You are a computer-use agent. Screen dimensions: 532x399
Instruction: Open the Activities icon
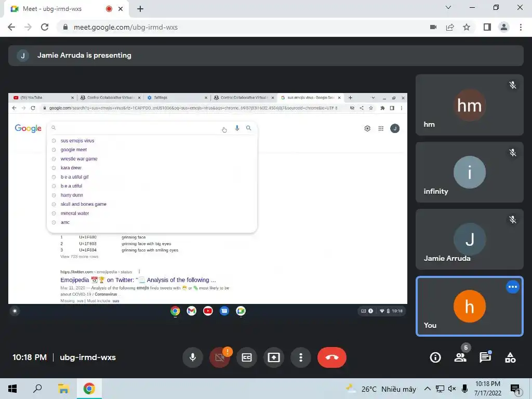(510, 357)
